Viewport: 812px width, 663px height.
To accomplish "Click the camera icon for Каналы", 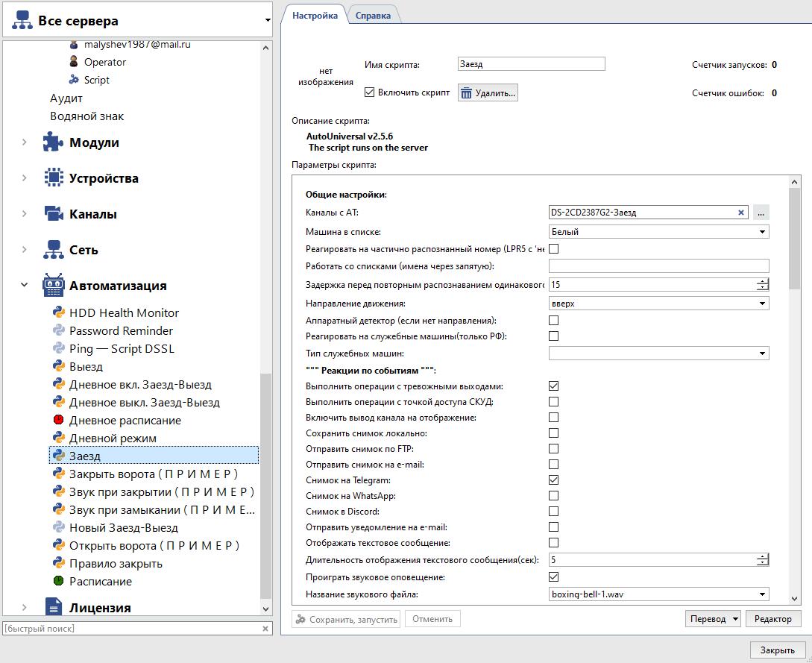I will [54, 214].
